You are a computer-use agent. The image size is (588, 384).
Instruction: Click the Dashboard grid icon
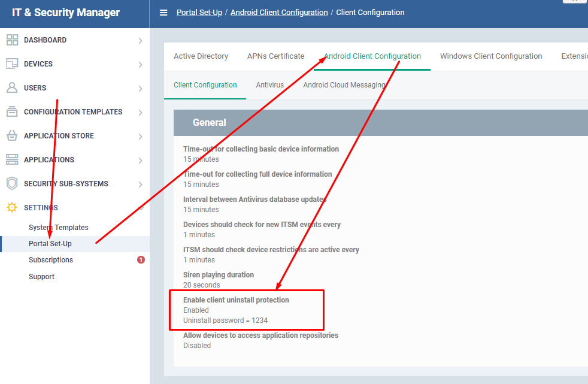click(12, 40)
